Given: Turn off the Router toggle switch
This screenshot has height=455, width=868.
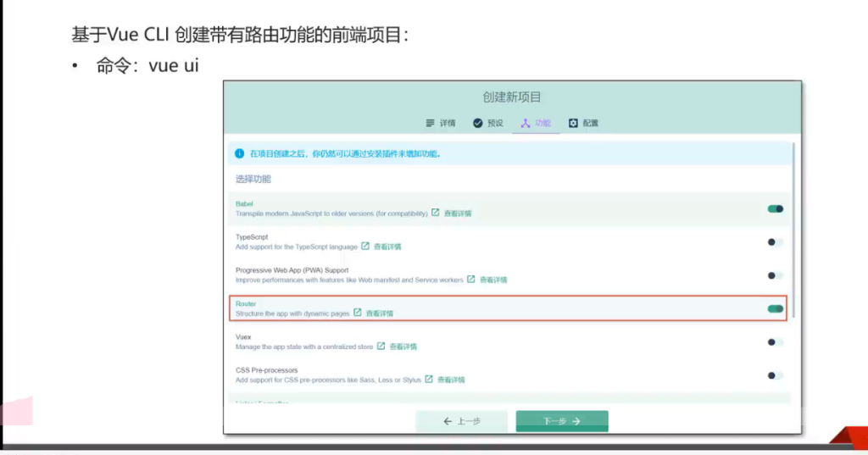Looking at the screenshot, I should pyautogui.click(x=775, y=308).
